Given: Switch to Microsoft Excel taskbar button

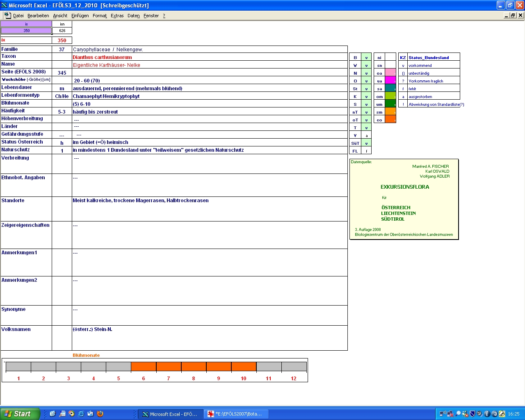Looking at the screenshot, I should 171,414.
